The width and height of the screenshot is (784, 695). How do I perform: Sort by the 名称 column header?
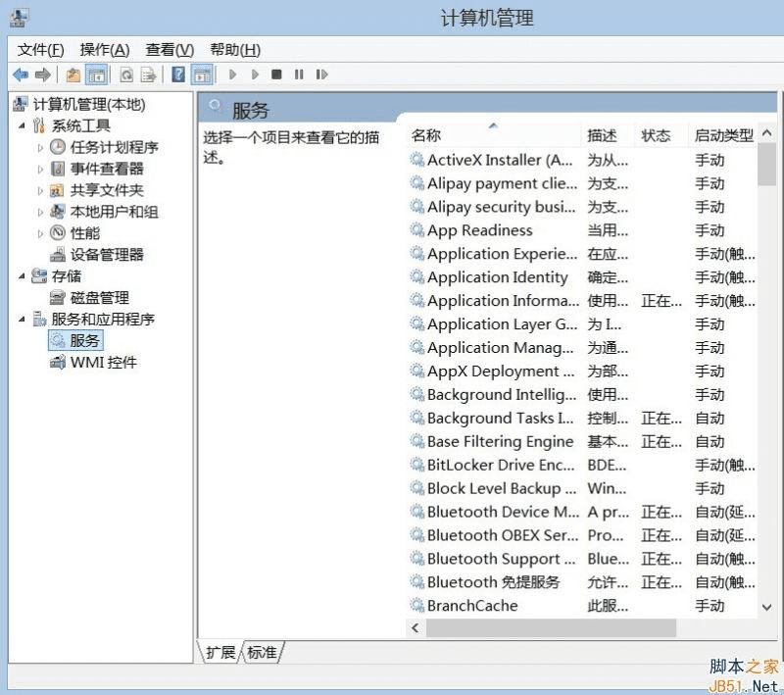(494, 135)
